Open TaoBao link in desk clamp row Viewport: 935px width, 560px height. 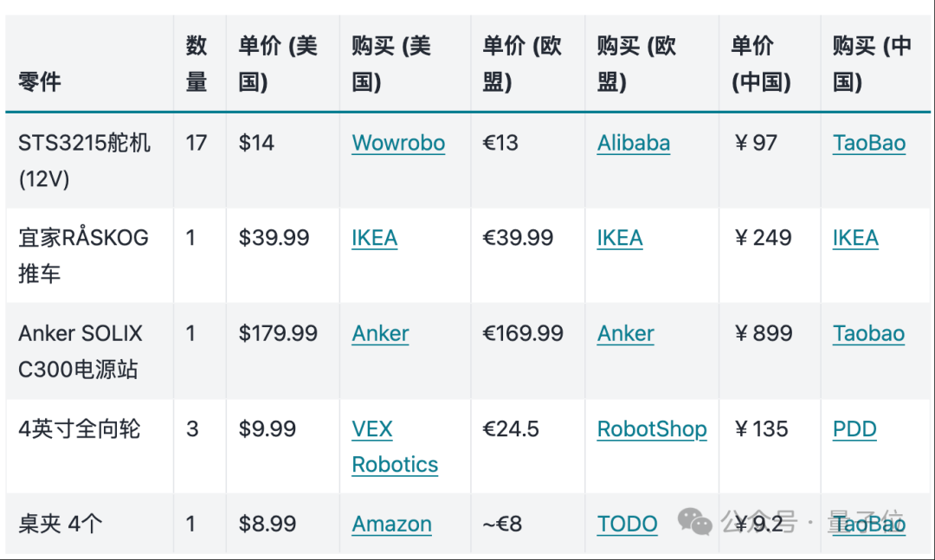coord(868,525)
